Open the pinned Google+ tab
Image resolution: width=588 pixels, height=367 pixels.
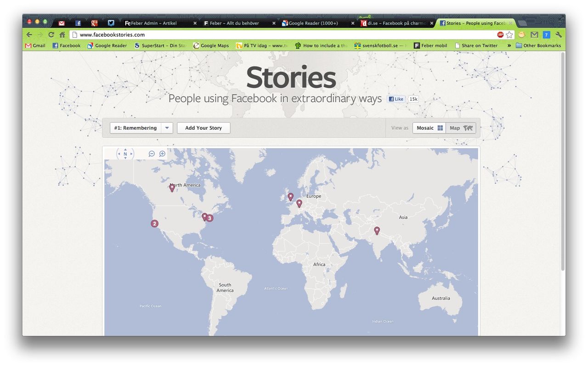(95, 23)
